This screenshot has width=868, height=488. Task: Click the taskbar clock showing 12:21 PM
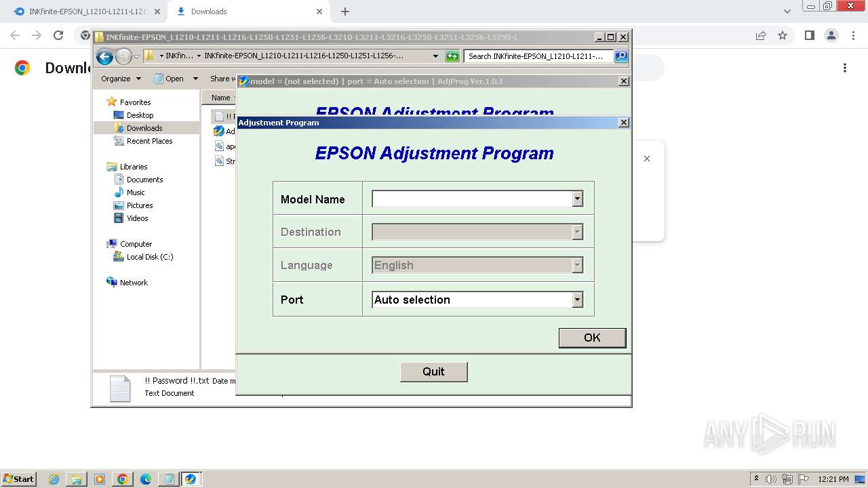coord(833,479)
